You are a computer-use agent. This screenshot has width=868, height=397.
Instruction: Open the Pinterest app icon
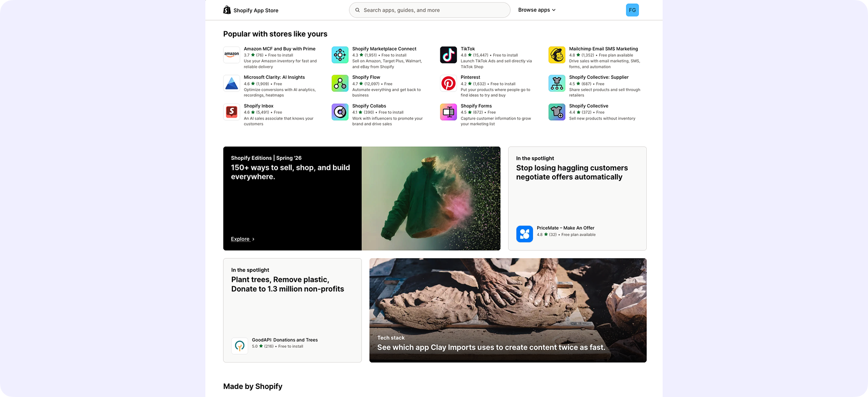point(449,83)
